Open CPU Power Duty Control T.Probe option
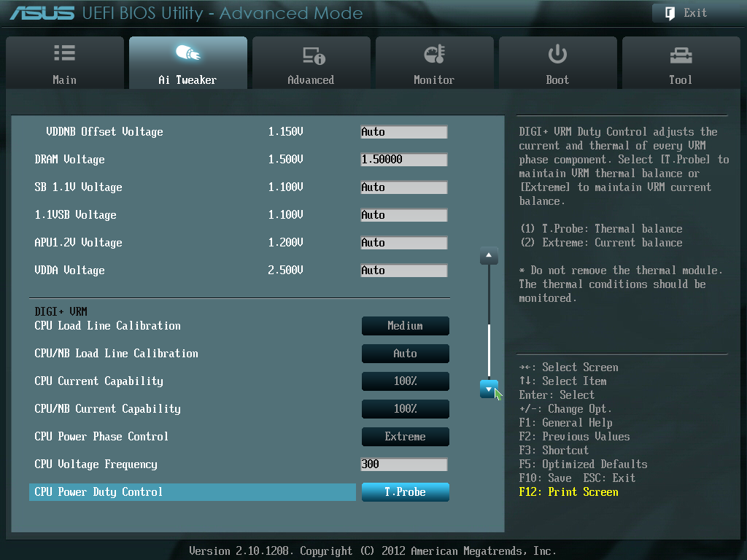 click(x=405, y=492)
